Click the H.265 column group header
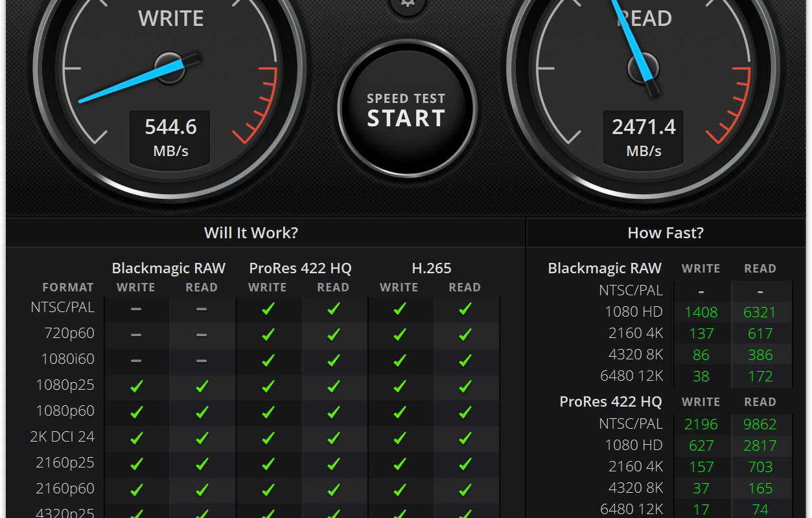This screenshot has width=812, height=518. click(x=431, y=268)
